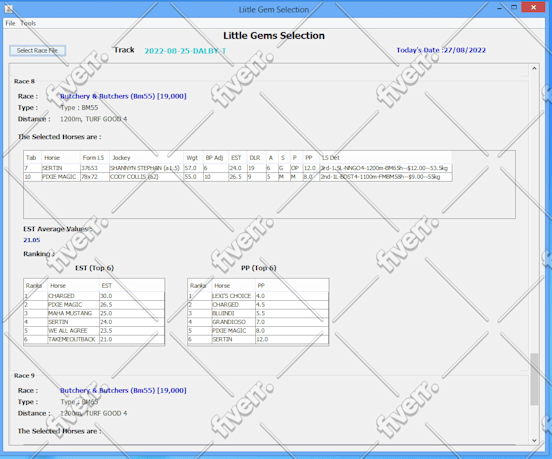
Task: Click the scroll down arrow
Action: pos(534,440)
